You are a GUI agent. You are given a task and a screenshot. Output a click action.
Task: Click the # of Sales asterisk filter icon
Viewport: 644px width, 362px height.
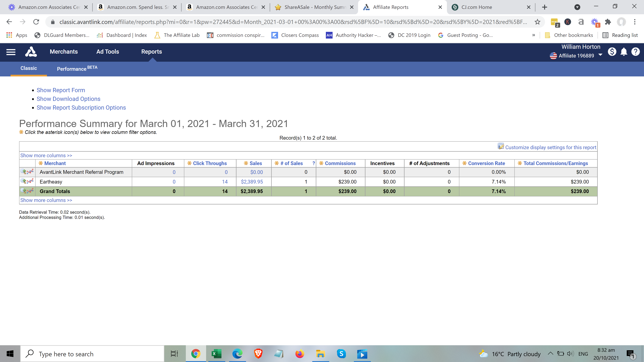tap(277, 163)
